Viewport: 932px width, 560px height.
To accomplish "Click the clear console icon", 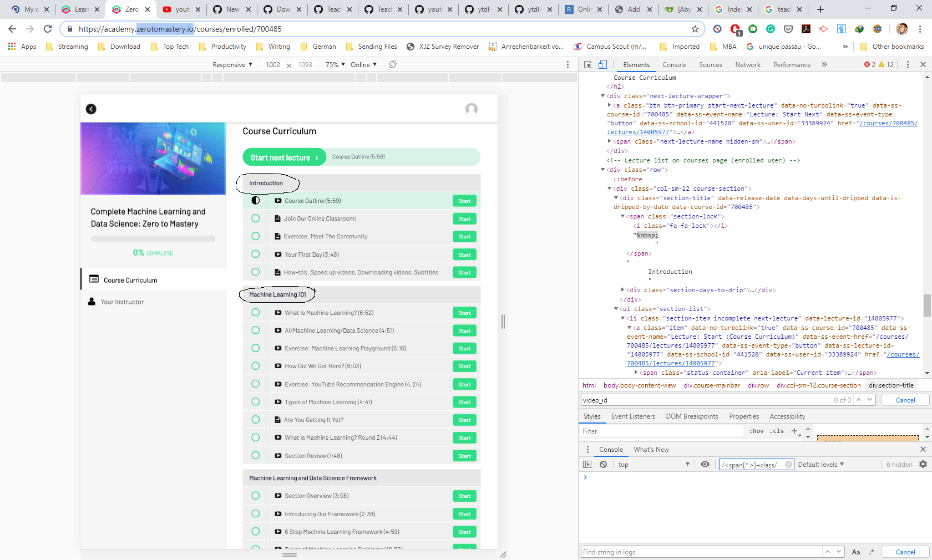I will tap(604, 465).
